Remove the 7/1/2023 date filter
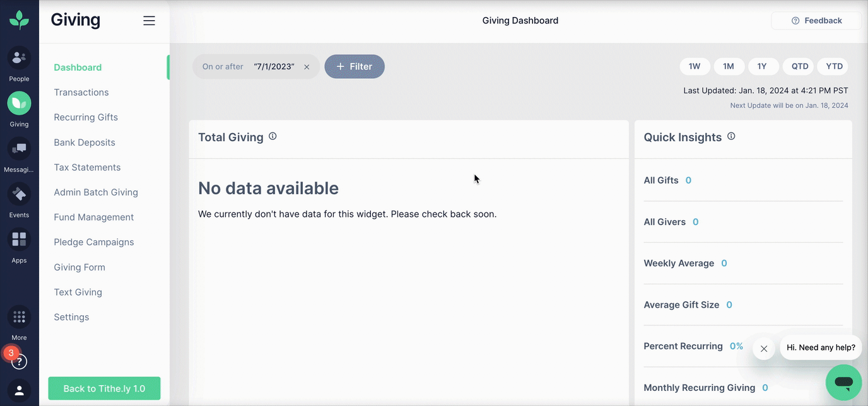The image size is (868, 406). click(x=307, y=67)
